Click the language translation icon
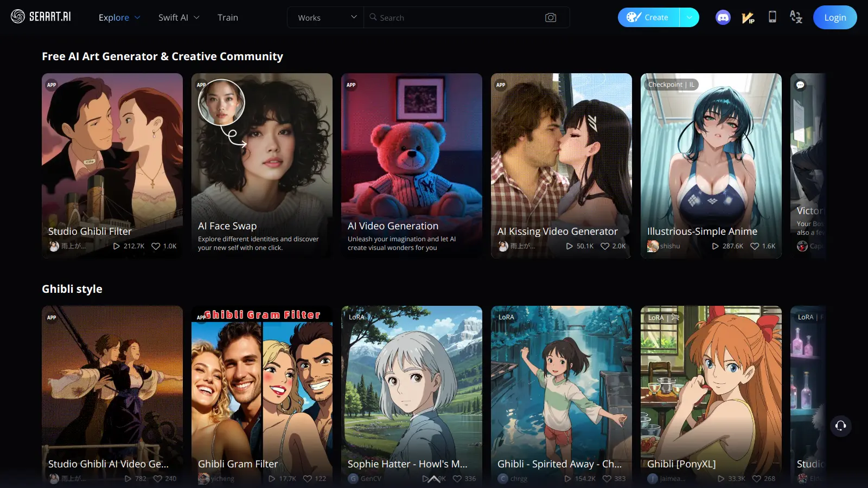 tap(796, 17)
